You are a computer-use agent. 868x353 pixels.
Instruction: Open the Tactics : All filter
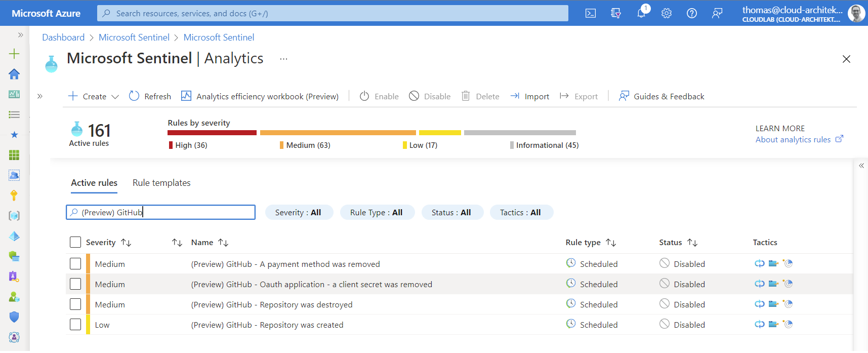521,212
